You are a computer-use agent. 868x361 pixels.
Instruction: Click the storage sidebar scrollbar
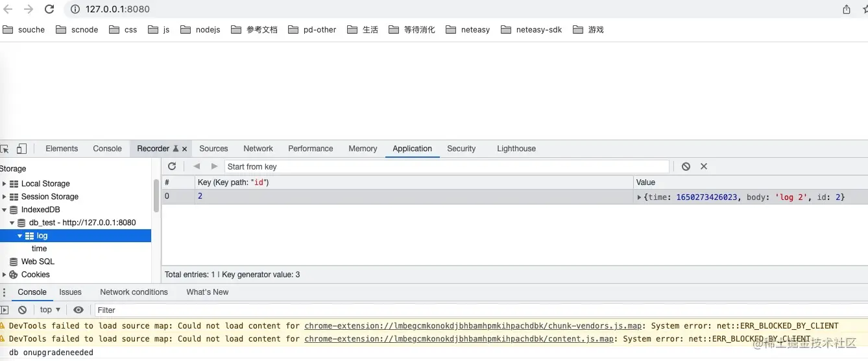156,195
